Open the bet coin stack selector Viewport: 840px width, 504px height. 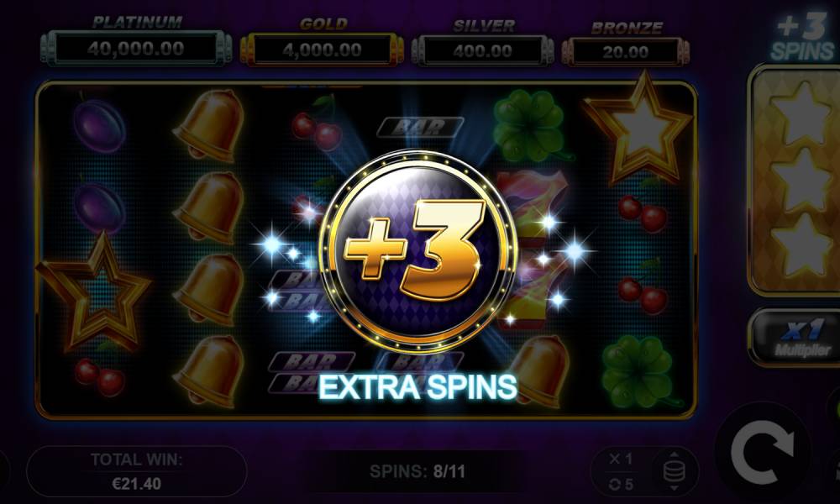[674, 471]
